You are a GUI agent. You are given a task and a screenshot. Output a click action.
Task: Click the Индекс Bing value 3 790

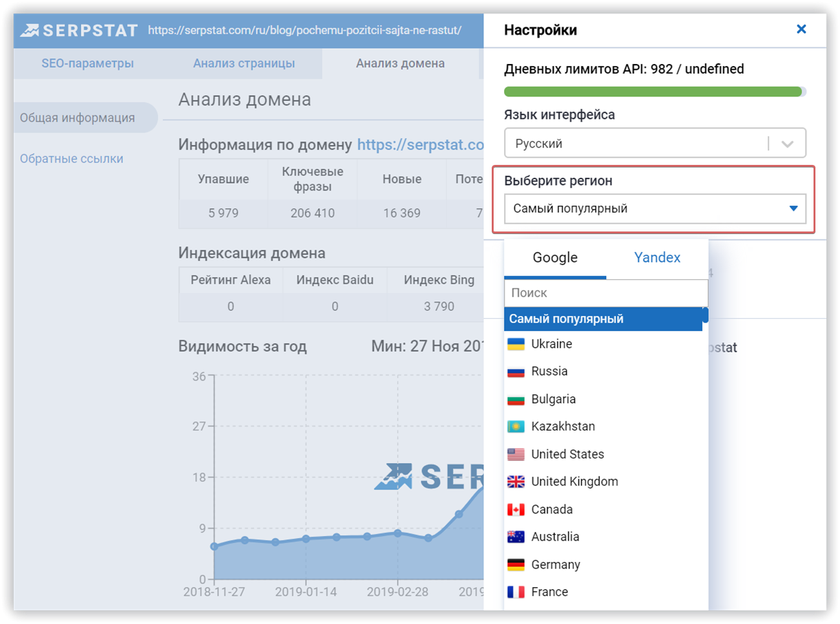tap(439, 307)
